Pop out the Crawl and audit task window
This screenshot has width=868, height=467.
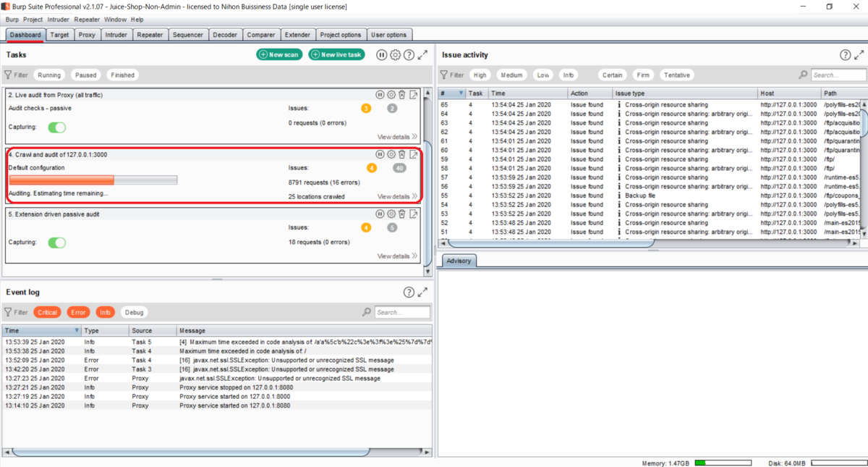(x=414, y=154)
